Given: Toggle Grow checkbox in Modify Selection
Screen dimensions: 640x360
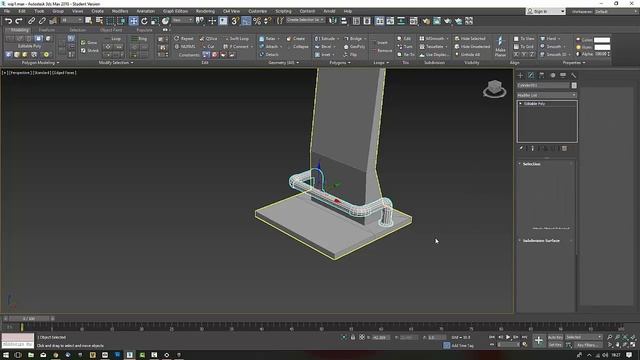Looking at the screenshot, I should pyautogui.click(x=89, y=42).
